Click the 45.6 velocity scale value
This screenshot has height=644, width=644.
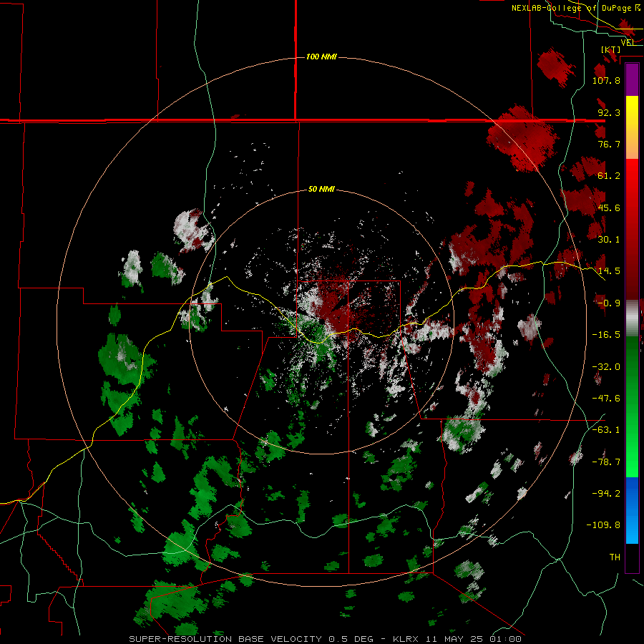(x=609, y=208)
